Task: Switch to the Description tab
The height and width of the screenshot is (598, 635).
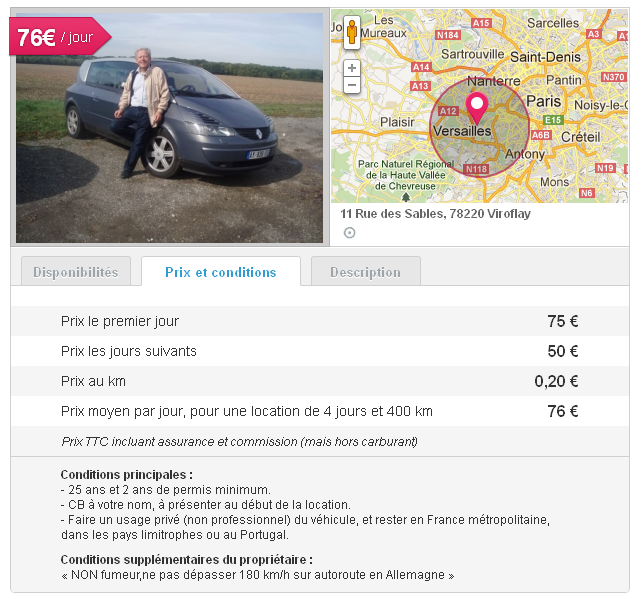Action: coord(365,272)
